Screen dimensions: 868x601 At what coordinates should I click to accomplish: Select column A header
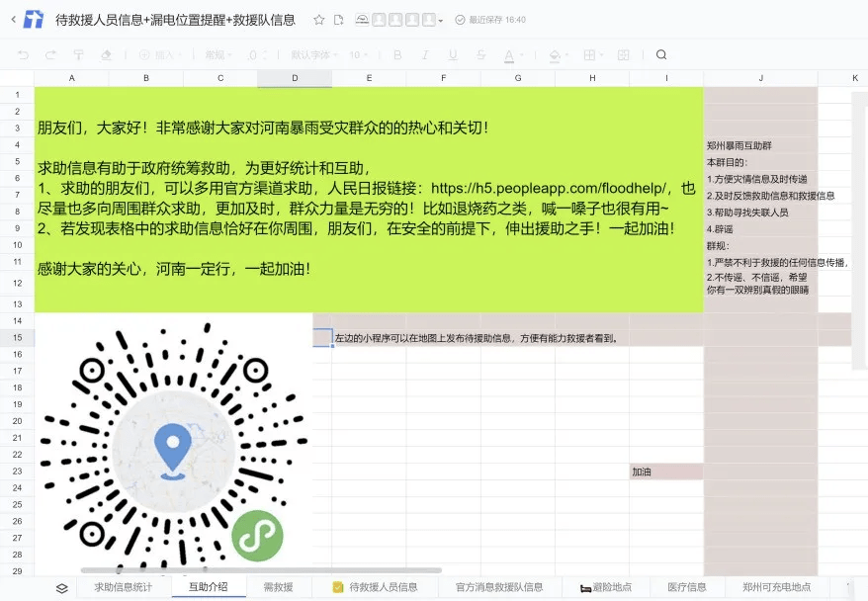[x=72, y=78]
